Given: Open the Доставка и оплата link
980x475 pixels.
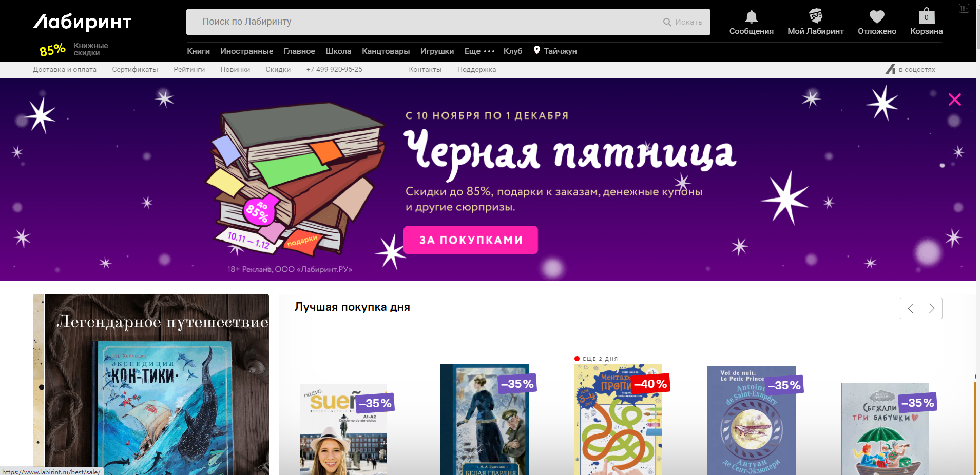Looking at the screenshot, I should click(65, 70).
